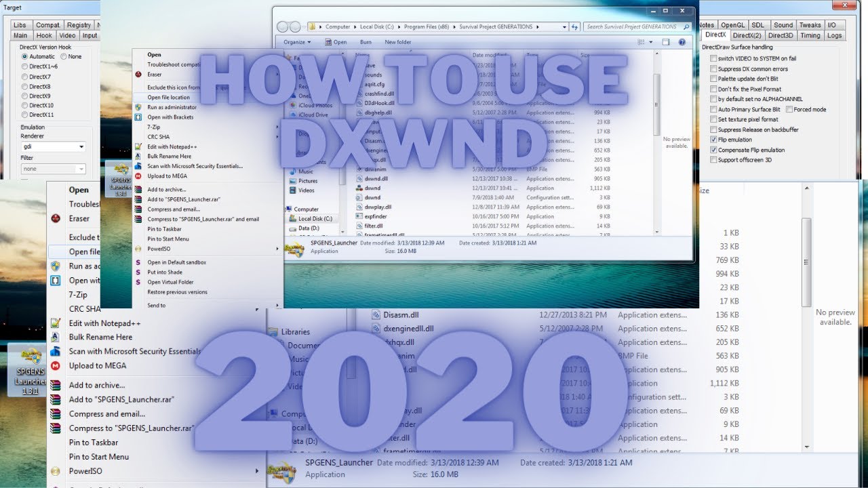Expand the address bar history dropdown arrow

[564, 26]
